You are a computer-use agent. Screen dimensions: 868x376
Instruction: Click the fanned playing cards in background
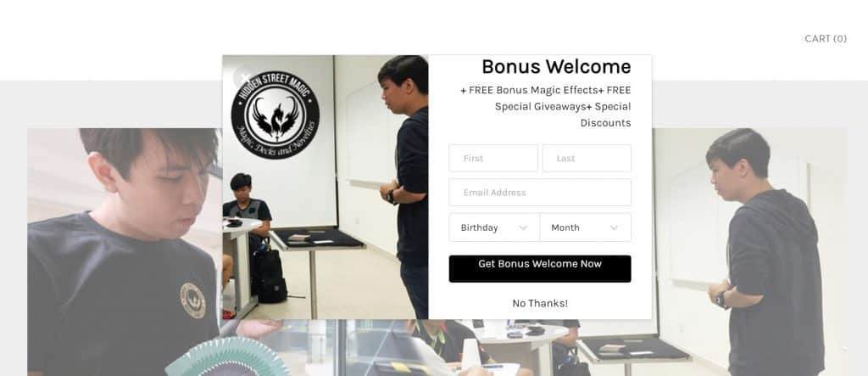click(227, 356)
